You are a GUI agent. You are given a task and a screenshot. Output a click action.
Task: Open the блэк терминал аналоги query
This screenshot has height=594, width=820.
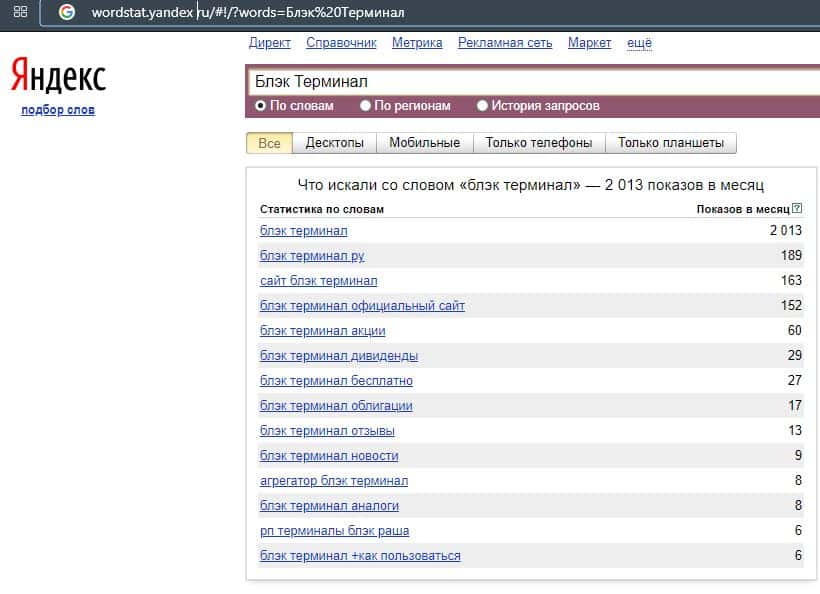(x=329, y=506)
